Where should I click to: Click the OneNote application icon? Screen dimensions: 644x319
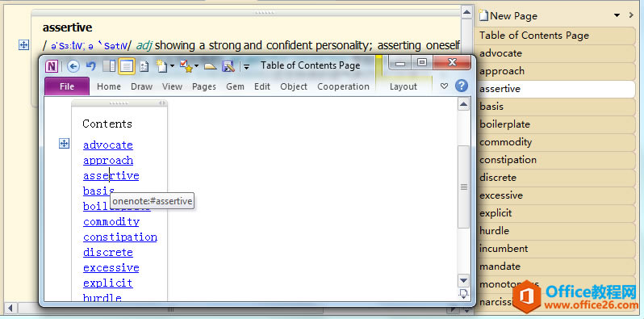click(x=52, y=65)
